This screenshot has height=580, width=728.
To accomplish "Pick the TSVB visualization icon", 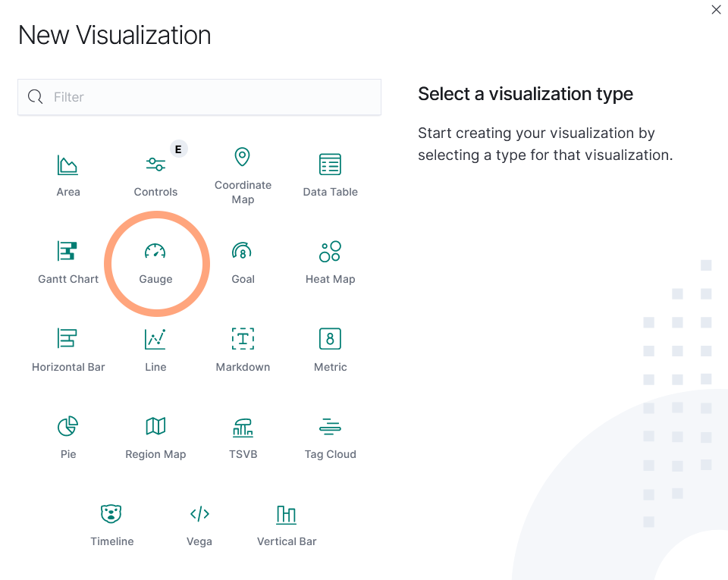I will point(243,427).
